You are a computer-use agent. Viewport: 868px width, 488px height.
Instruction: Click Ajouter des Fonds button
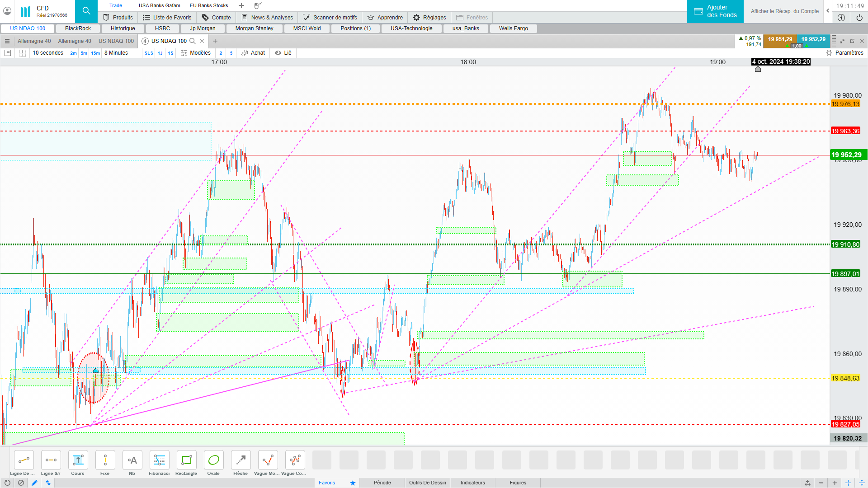pos(715,11)
